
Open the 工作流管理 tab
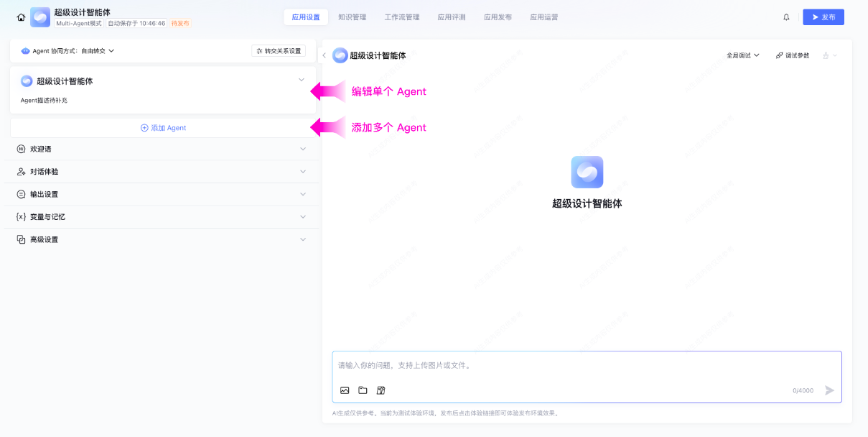(x=402, y=17)
